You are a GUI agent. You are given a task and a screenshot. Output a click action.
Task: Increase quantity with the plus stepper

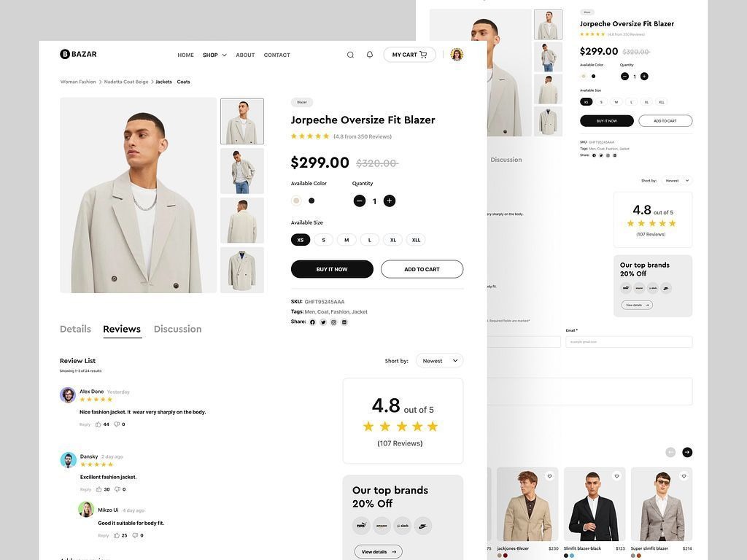(389, 200)
